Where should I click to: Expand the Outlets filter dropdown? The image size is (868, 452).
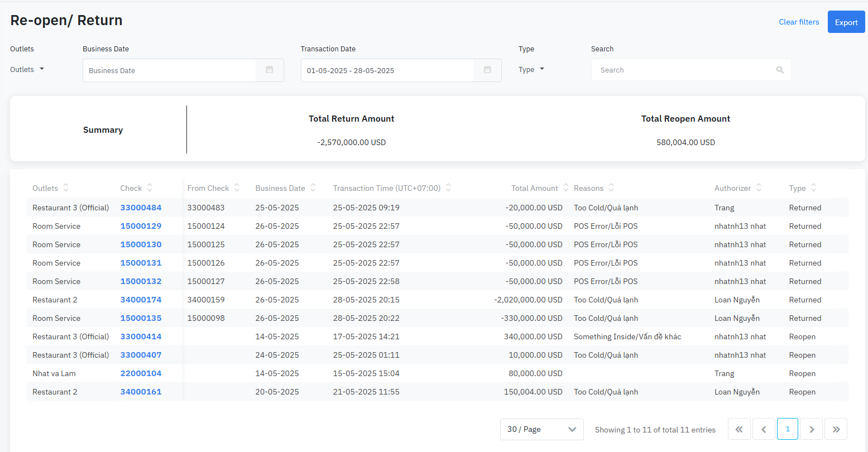(27, 70)
